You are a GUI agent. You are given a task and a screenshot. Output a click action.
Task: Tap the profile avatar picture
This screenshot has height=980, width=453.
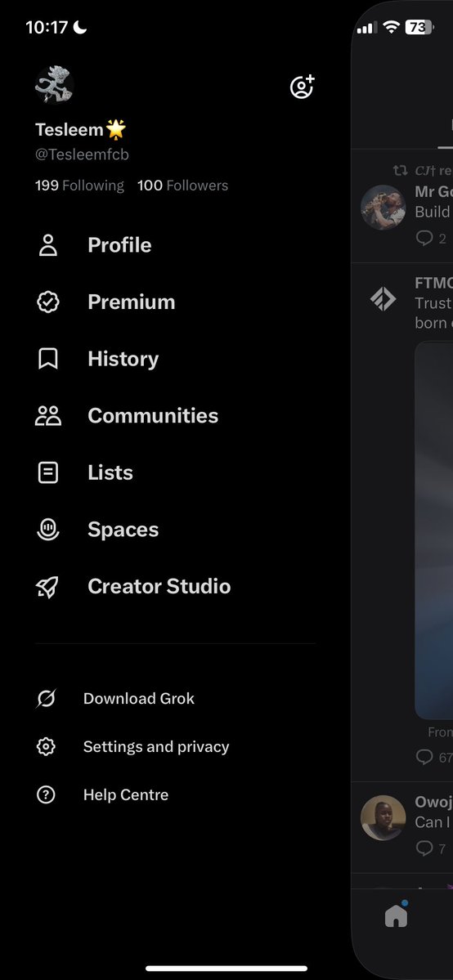[55, 84]
